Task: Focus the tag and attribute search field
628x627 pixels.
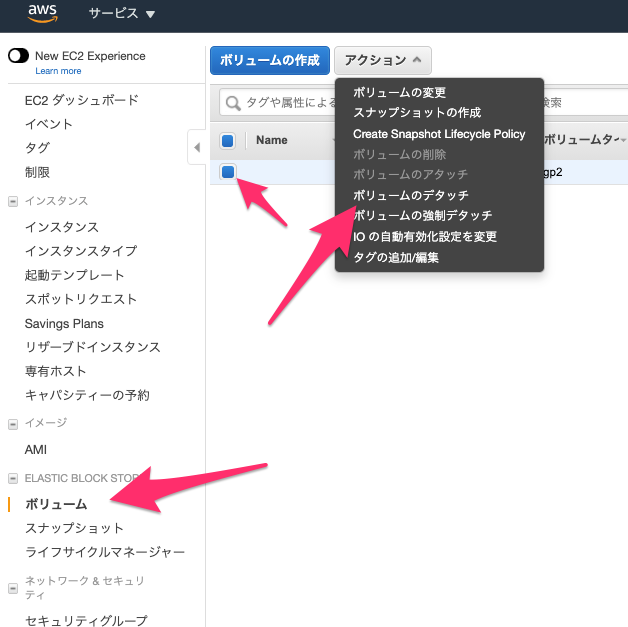Action: (424, 102)
